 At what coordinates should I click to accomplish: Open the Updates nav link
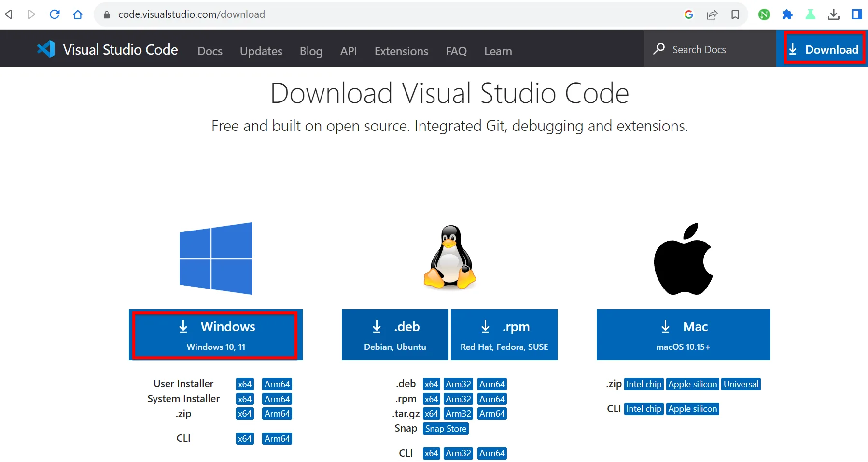click(x=261, y=51)
